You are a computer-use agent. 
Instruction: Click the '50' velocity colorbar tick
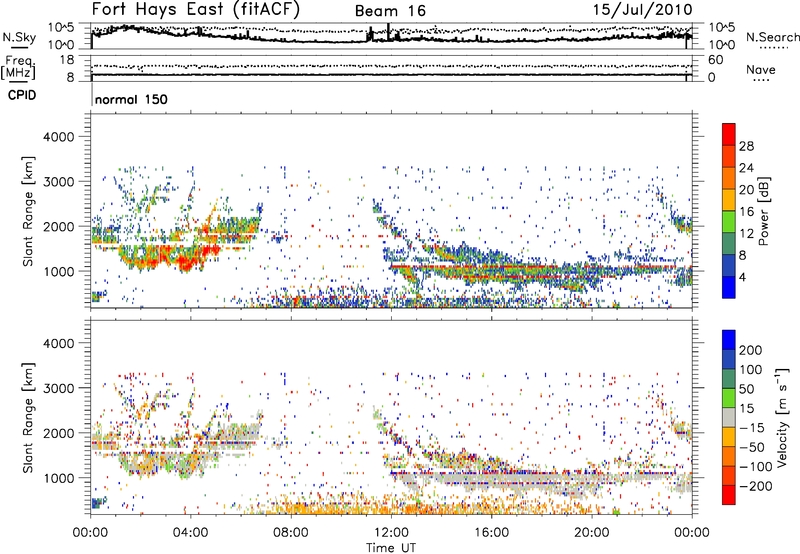tap(746, 389)
